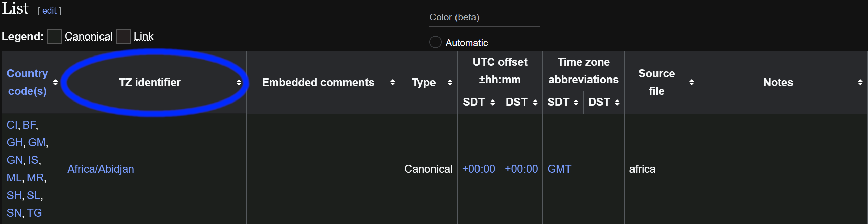The height and width of the screenshot is (224, 868).
Task: Open the Country code(s) header link
Action: pos(27,82)
